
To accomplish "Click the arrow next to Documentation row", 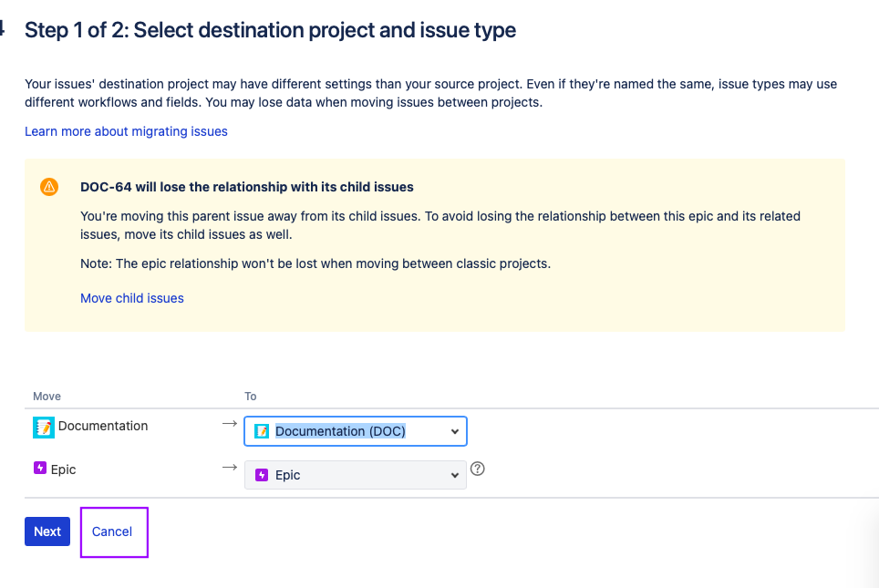I will coord(230,424).
